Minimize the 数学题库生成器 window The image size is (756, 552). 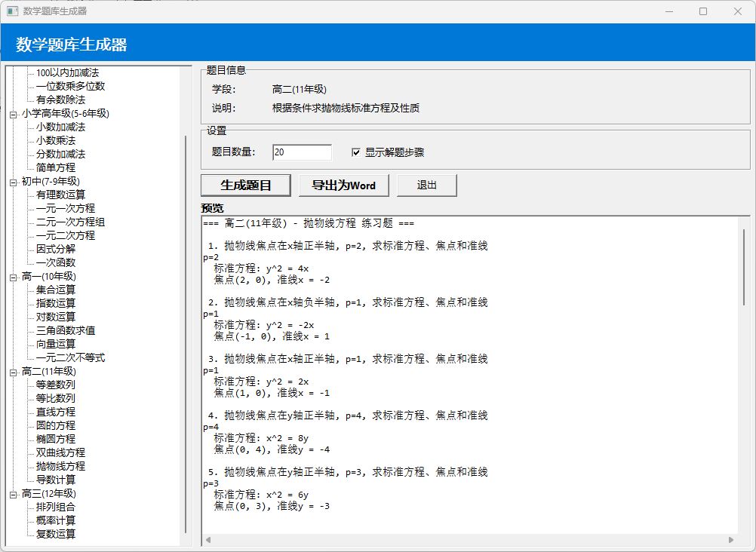click(669, 11)
